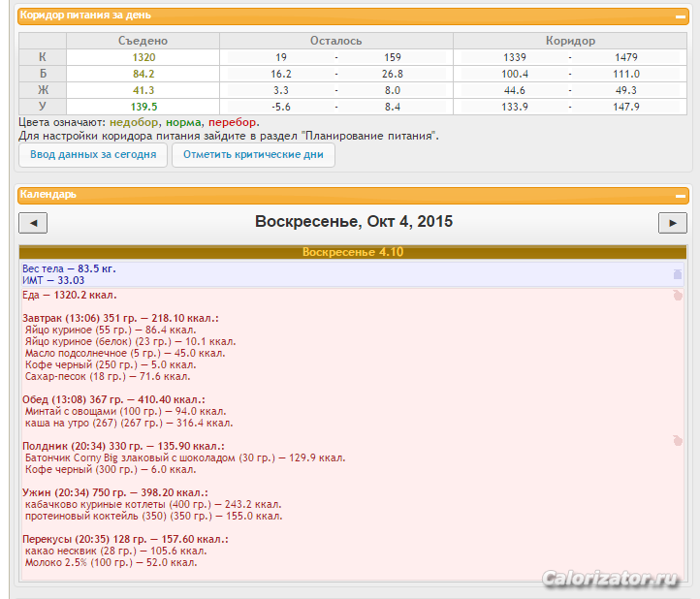Image resolution: width=700 pixels, height=599 pixels.
Task: Click the eaten calories value 1320
Action: [143, 57]
